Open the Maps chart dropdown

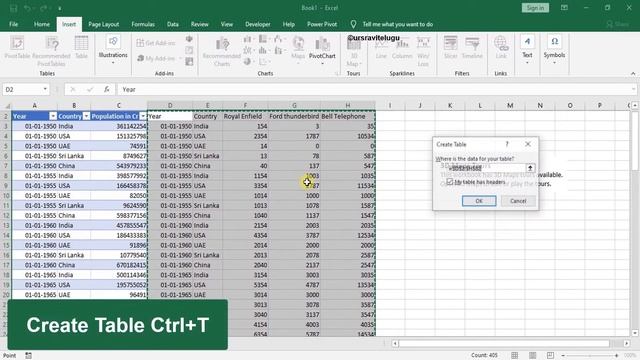point(298,64)
